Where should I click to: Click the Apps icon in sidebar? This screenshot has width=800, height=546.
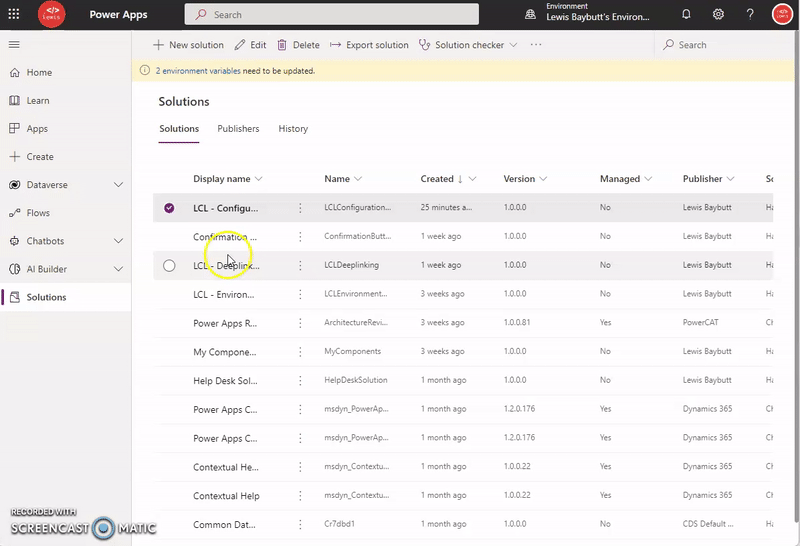(x=14, y=129)
